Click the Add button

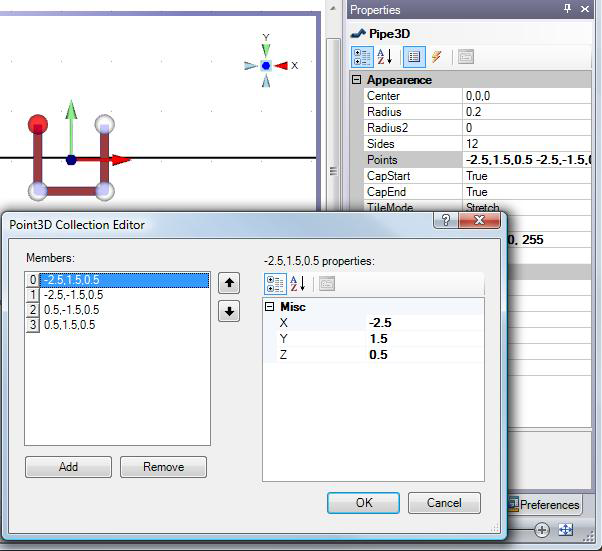[x=68, y=467]
